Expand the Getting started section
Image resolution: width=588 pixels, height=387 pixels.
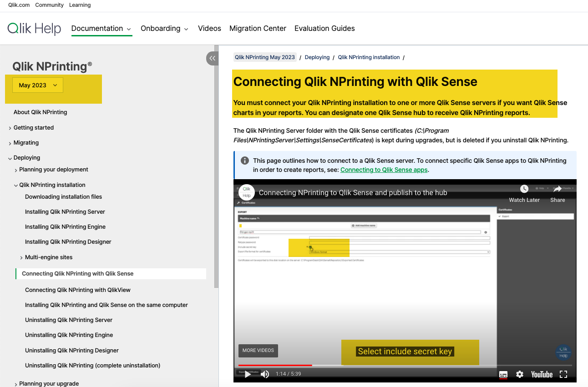10,128
